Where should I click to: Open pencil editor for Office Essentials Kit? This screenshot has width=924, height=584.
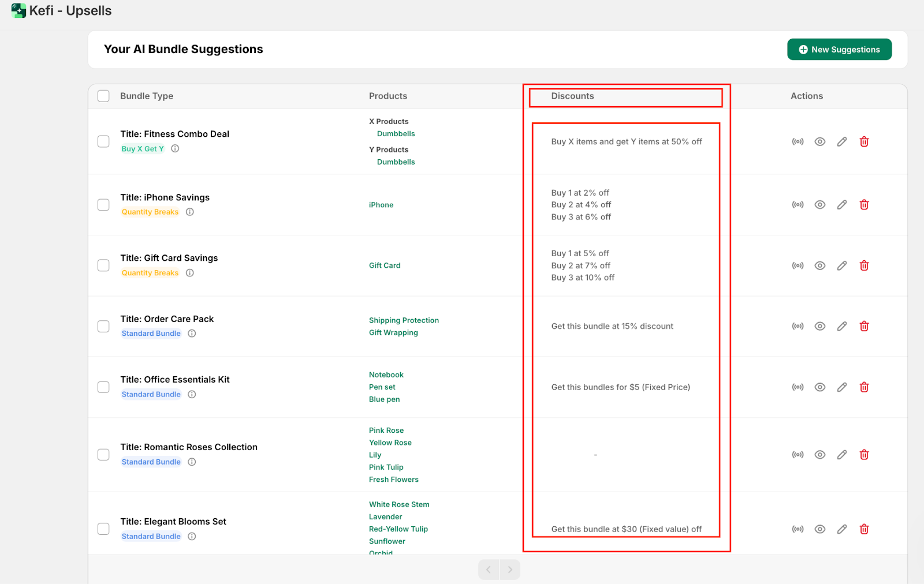click(842, 387)
